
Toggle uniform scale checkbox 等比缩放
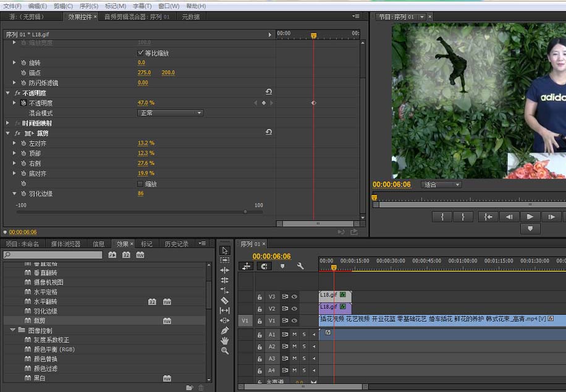pyautogui.click(x=140, y=53)
